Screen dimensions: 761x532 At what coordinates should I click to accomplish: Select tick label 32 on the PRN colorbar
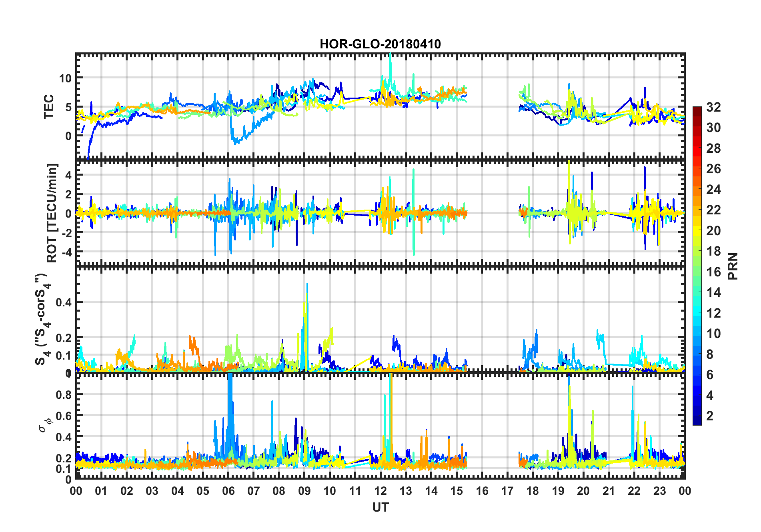[713, 107]
